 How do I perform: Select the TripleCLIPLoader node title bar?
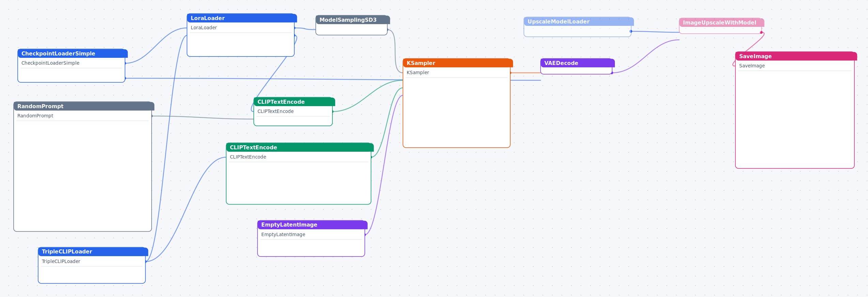(93, 251)
